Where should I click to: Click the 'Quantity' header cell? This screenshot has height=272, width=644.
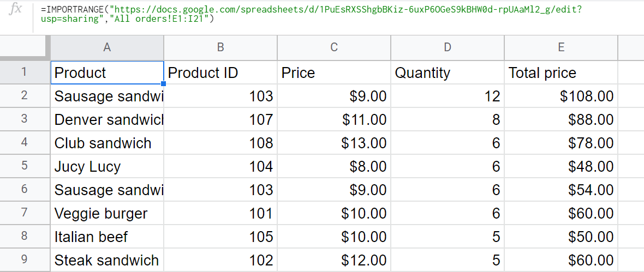click(448, 72)
